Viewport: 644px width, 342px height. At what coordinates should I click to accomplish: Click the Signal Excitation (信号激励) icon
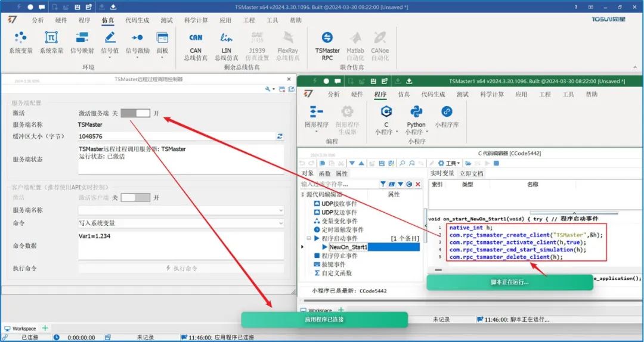coord(137,38)
